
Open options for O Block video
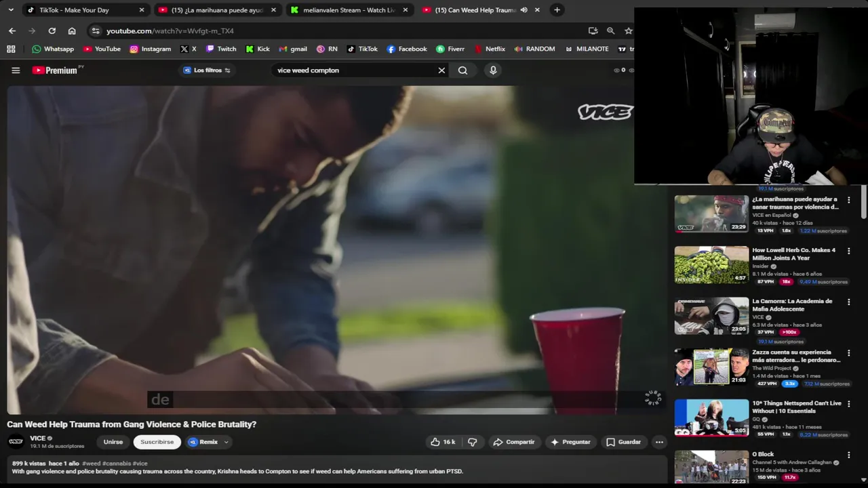click(848, 455)
